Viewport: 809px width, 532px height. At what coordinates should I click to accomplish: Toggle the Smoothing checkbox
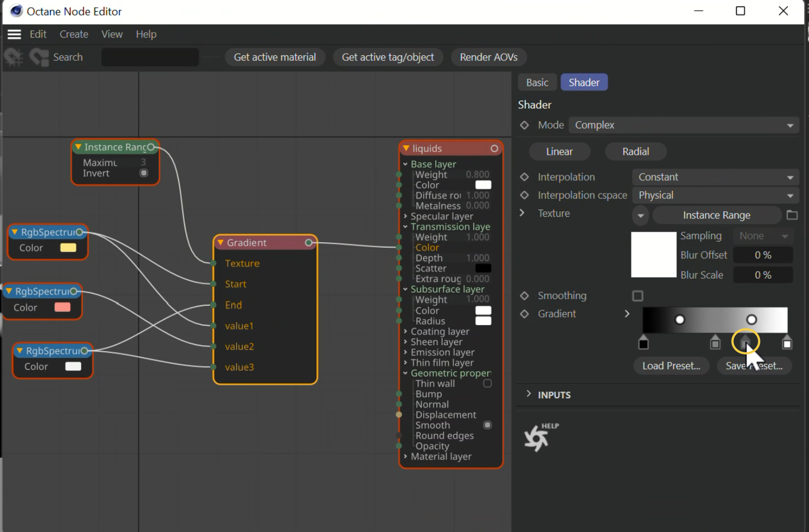point(638,296)
